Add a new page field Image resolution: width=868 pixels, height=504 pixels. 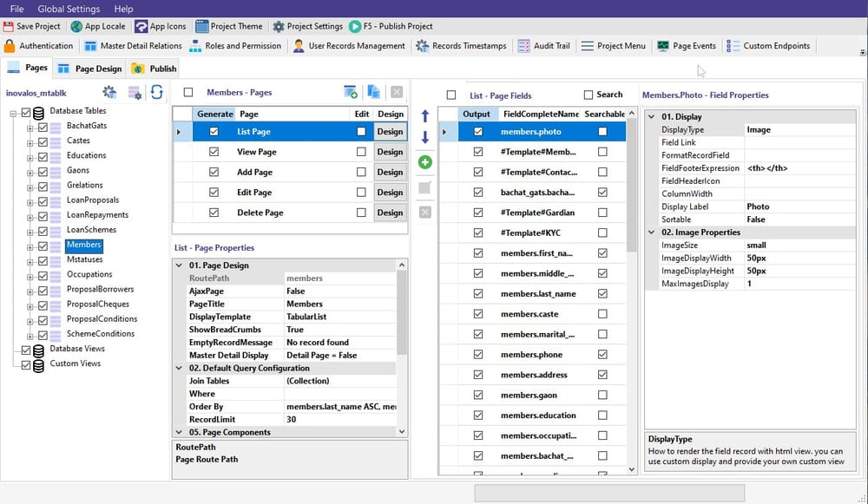[x=424, y=161]
